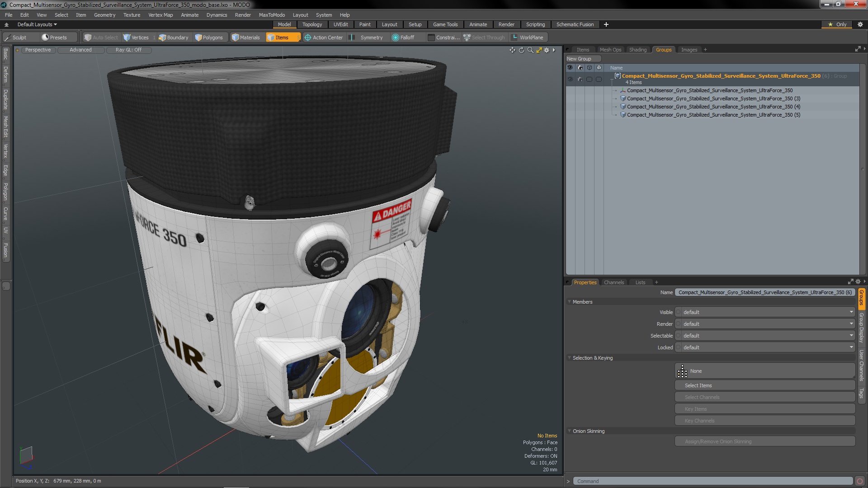Open the Group Display side tab
Image resolution: width=868 pixels, height=488 pixels.
click(x=862, y=328)
